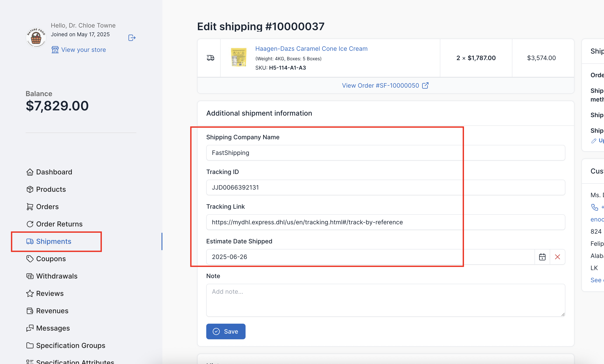604x364 pixels.
Task: Click the $7,829.00 balance amount
Action: pyautogui.click(x=57, y=106)
